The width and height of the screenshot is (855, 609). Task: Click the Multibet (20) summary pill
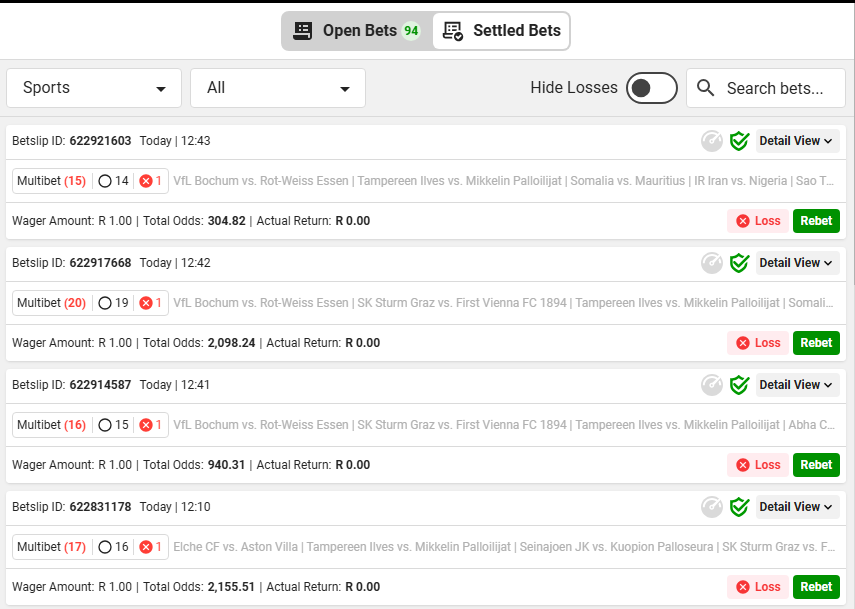[91, 303]
